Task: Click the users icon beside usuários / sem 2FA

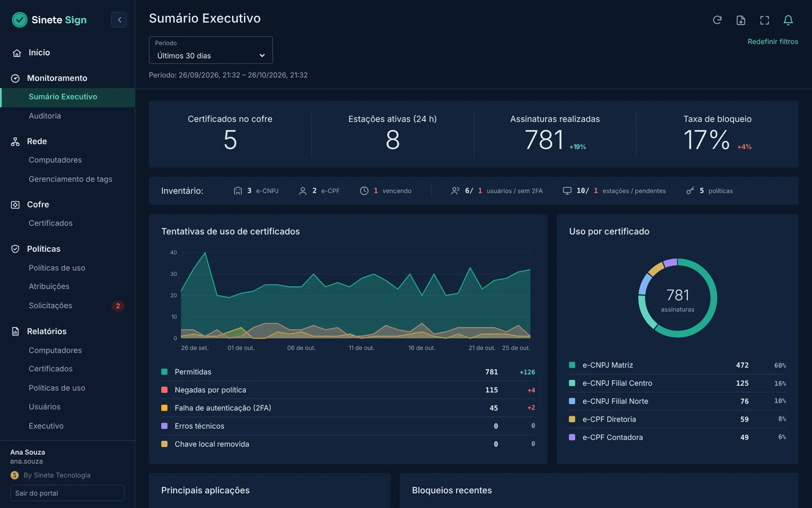Action: tap(455, 191)
